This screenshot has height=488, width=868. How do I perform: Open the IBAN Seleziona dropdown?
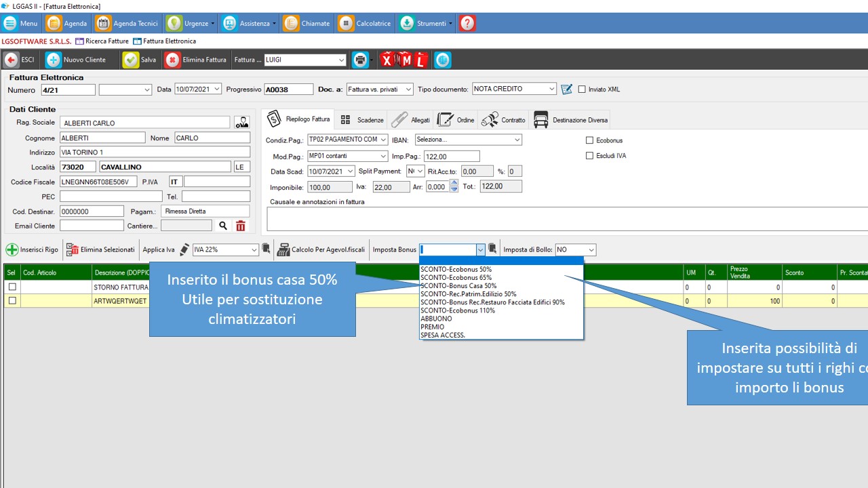(x=517, y=140)
